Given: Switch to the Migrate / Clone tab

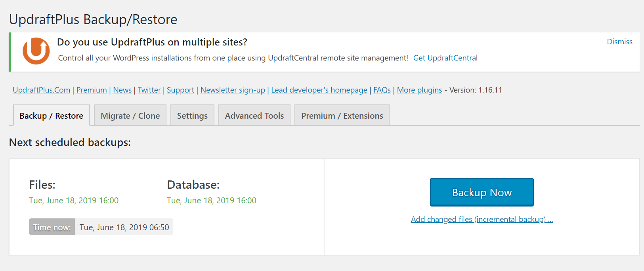Looking at the screenshot, I should [x=130, y=116].
